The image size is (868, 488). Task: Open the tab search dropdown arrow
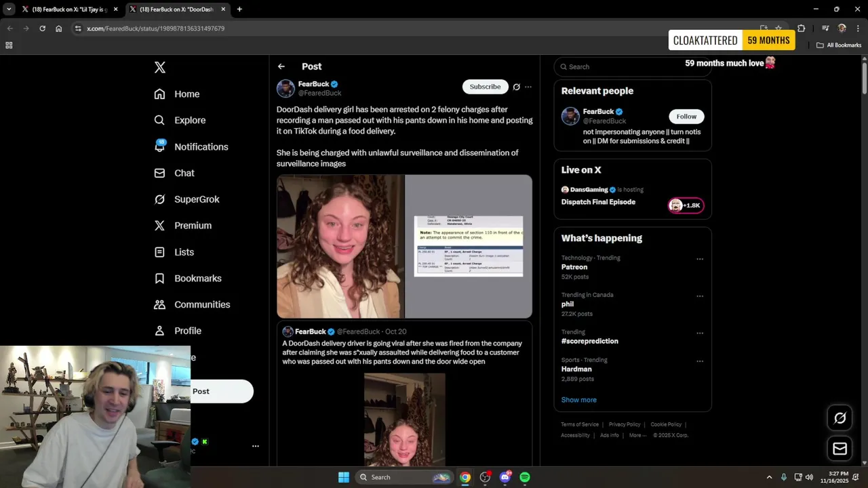(9, 9)
